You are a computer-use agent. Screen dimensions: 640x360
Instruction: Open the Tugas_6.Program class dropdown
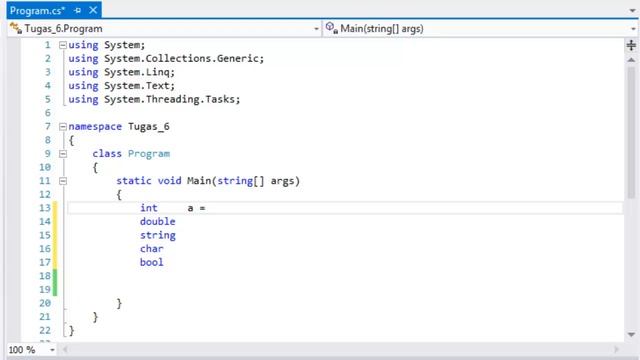[x=316, y=29]
